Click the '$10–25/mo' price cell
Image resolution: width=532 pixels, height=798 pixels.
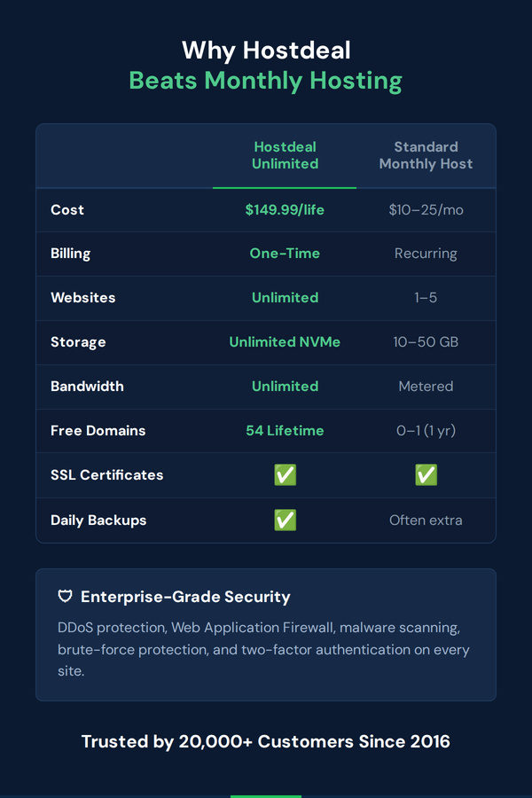[426, 209]
